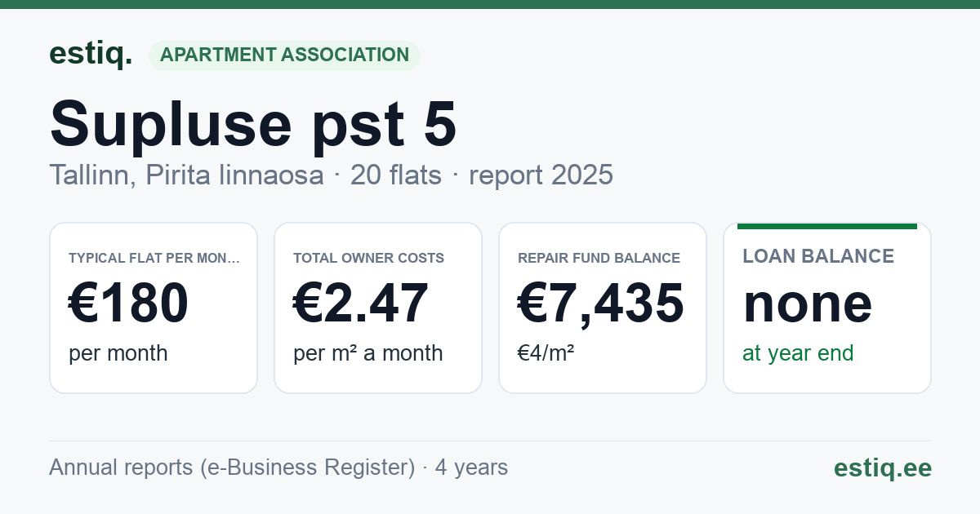Click the TYPICAL FLAT PER MON… label
The width and height of the screenshot is (980, 514).
pyautogui.click(x=154, y=258)
